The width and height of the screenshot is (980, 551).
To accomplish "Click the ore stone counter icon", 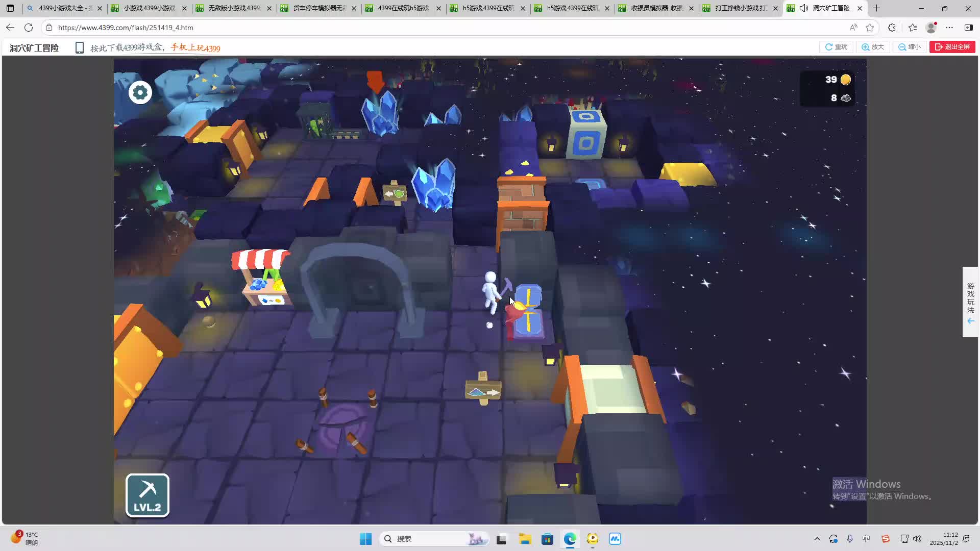I will click(846, 98).
